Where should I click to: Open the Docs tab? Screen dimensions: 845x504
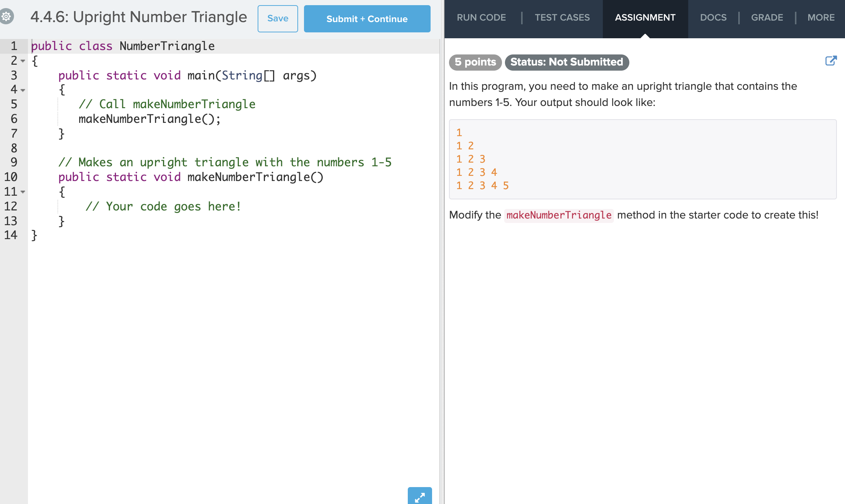coord(713,18)
